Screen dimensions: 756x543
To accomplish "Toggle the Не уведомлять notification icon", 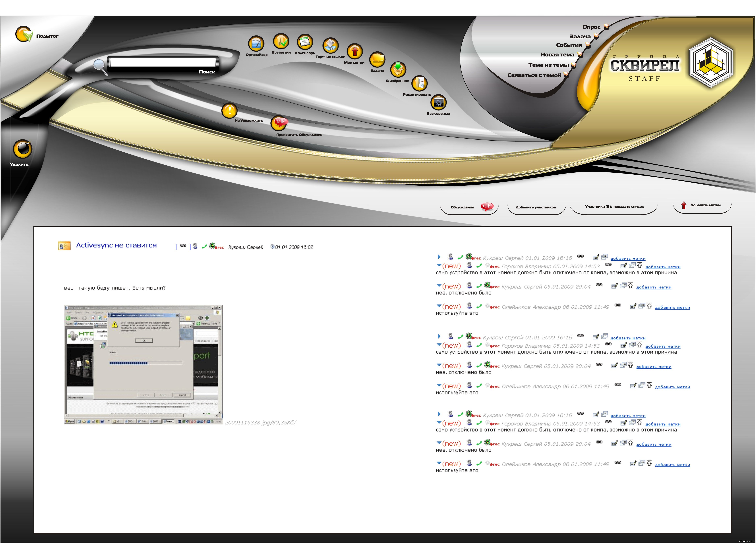I will point(229,111).
